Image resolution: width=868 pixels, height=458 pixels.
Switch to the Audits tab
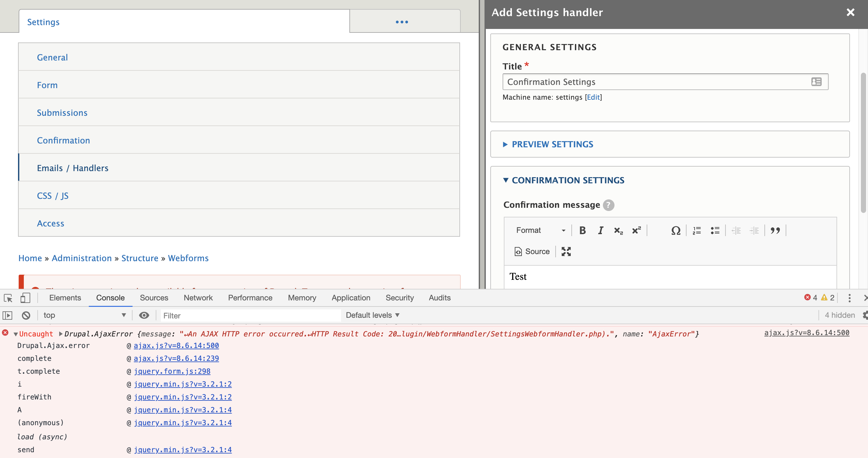[439, 298]
